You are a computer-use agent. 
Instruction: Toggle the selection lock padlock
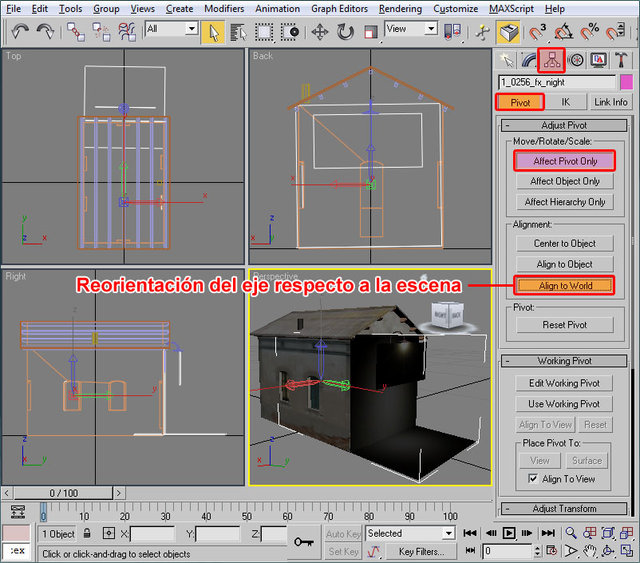click(x=88, y=534)
